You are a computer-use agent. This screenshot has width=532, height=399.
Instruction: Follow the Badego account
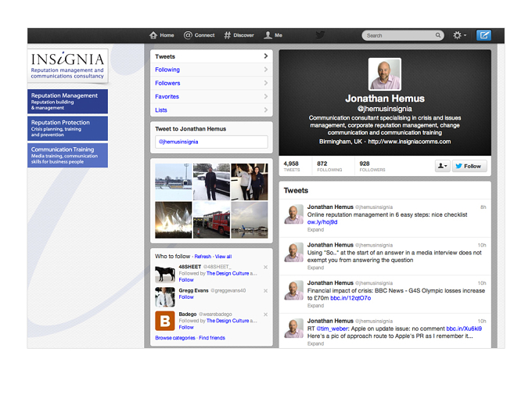point(186,327)
